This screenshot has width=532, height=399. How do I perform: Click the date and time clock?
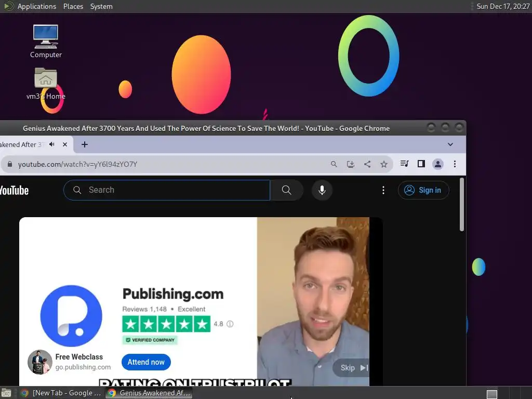(503, 6)
